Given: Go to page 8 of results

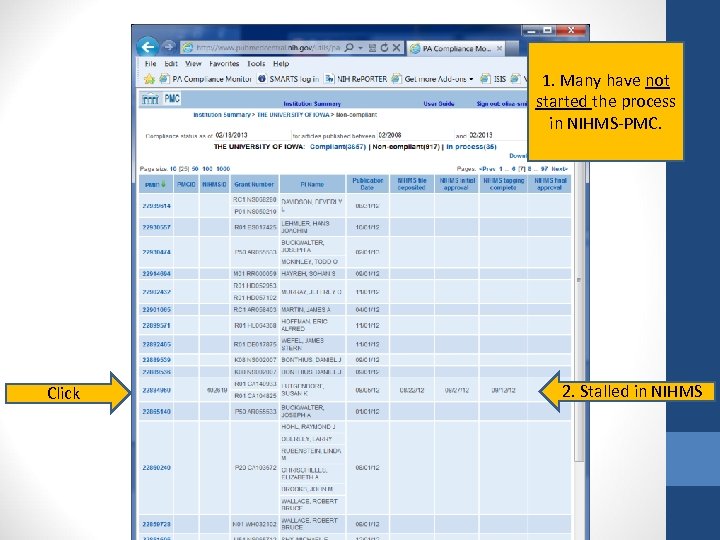Looking at the screenshot, I should point(529,169).
